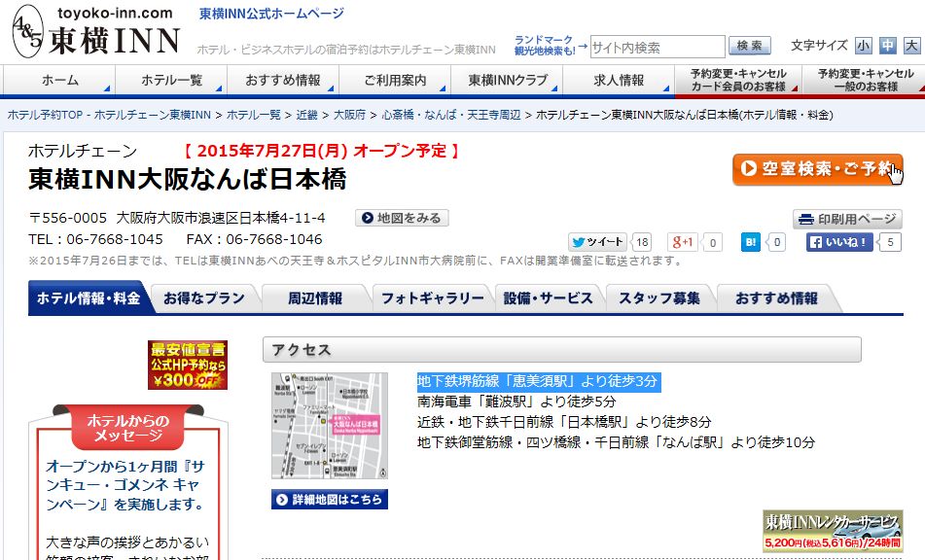
Task: Click the hotel name 東横INN大阪なんば日本橋
Action: click(x=188, y=179)
